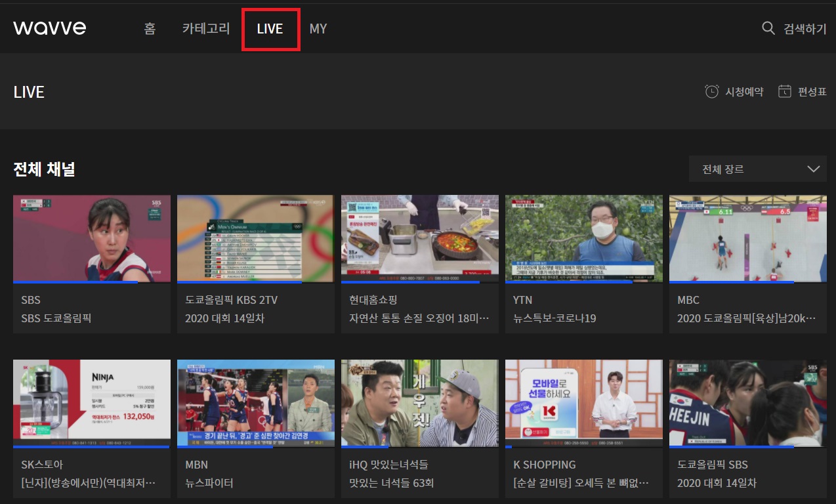Play the 도쿄올림픽 SBS channel thumbnail
This screenshot has width=836, height=504.
pos(748,403)
